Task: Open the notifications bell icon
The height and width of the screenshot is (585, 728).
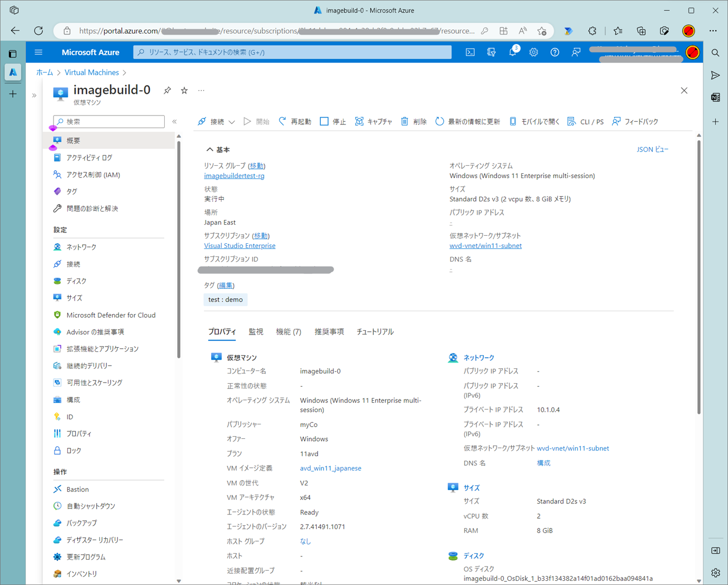Action: [513, 52]
